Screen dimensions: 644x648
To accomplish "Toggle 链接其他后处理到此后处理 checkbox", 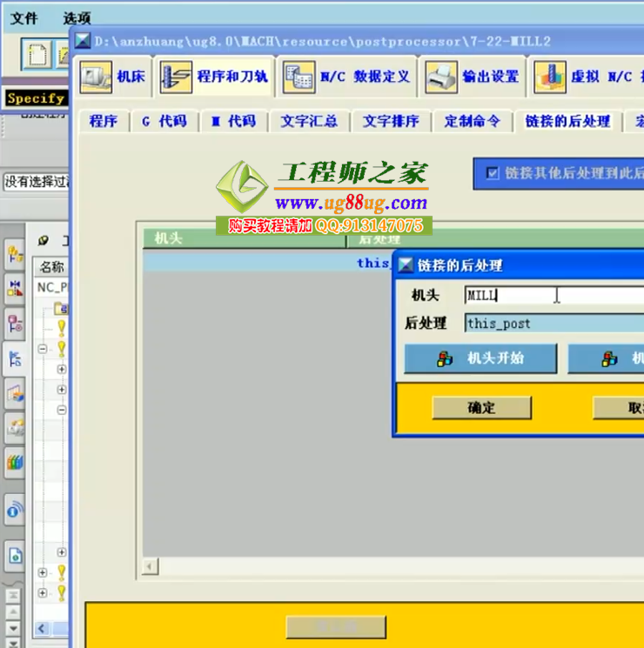I will tap(493, 173).
